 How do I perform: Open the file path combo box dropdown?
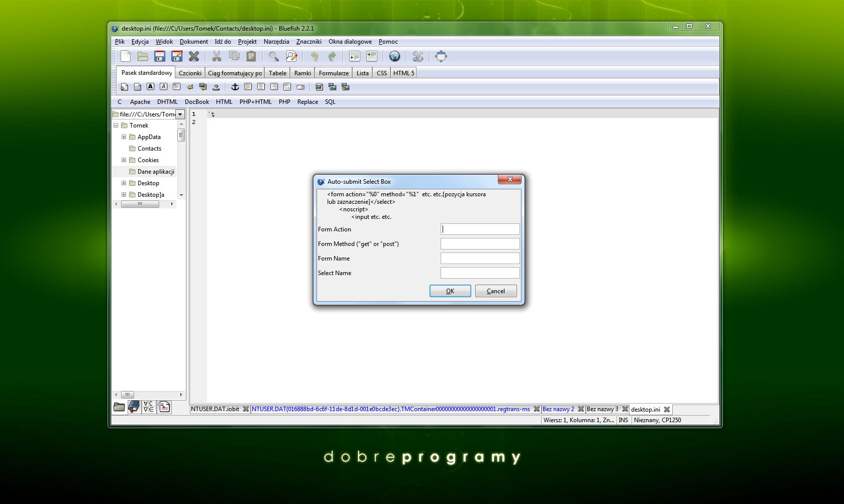point(180,114)
